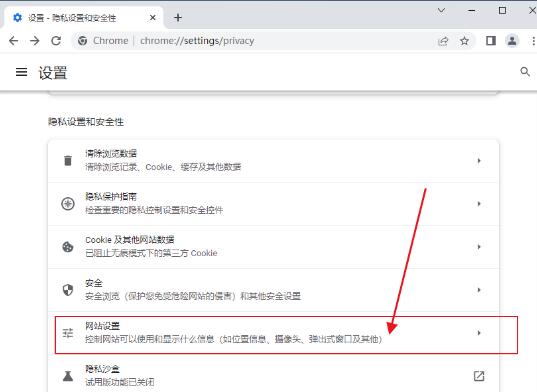Open 隐私保护指南
The width and height of the screenshot is (537, 392).
(x=273, y=204)
